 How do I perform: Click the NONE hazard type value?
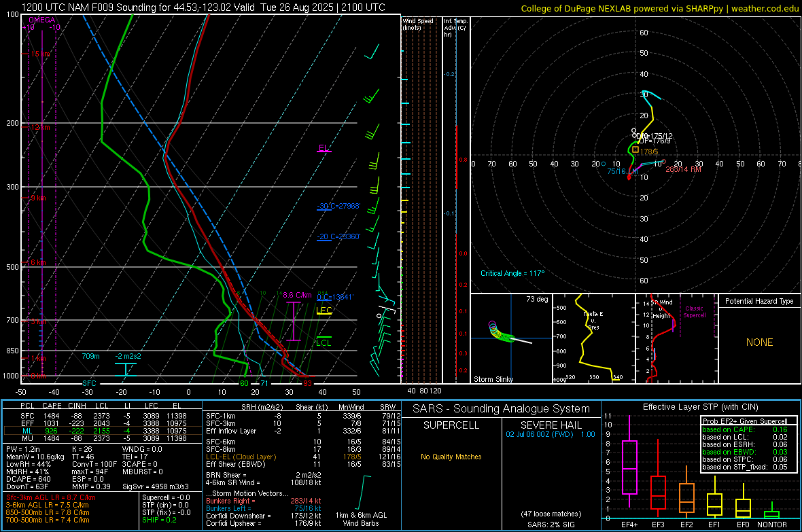click(x=760, y=342)
